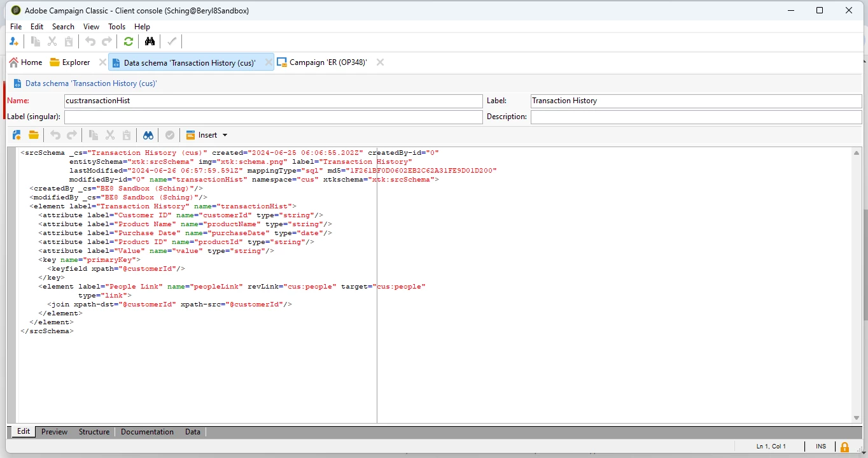
Task: Click the "Customer ID" attribute line in the XML
Action: 181,215
